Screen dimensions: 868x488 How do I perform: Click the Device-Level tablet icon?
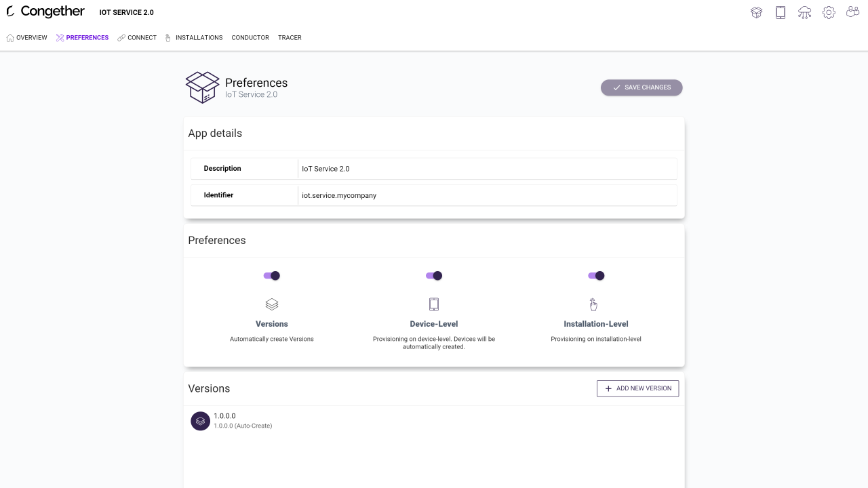pyautogui.click(x=434, y=304)
